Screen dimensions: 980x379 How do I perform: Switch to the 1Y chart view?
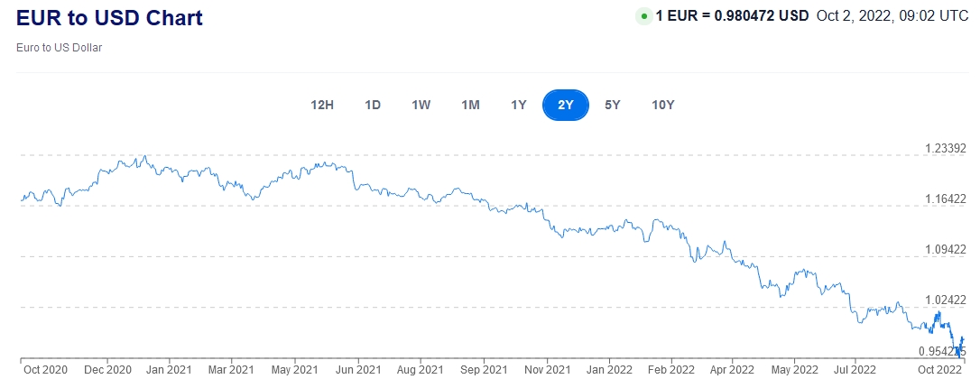(519, 105)
